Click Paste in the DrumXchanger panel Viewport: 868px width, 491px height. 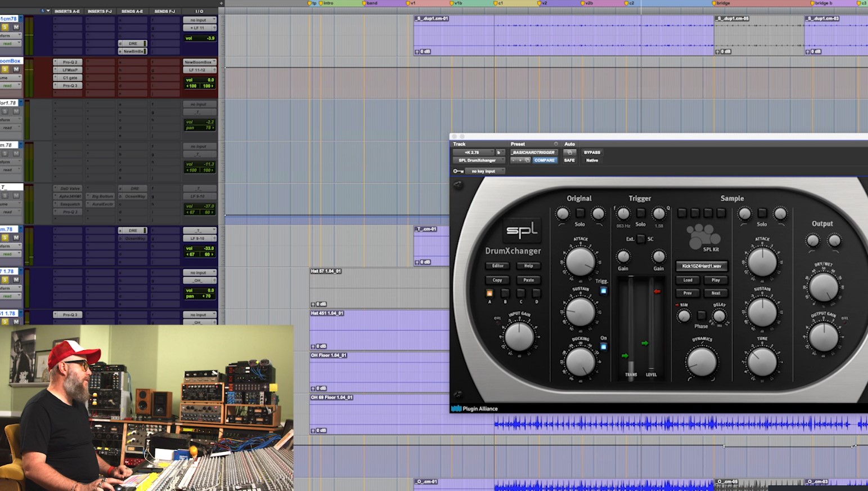pos(529,280)
